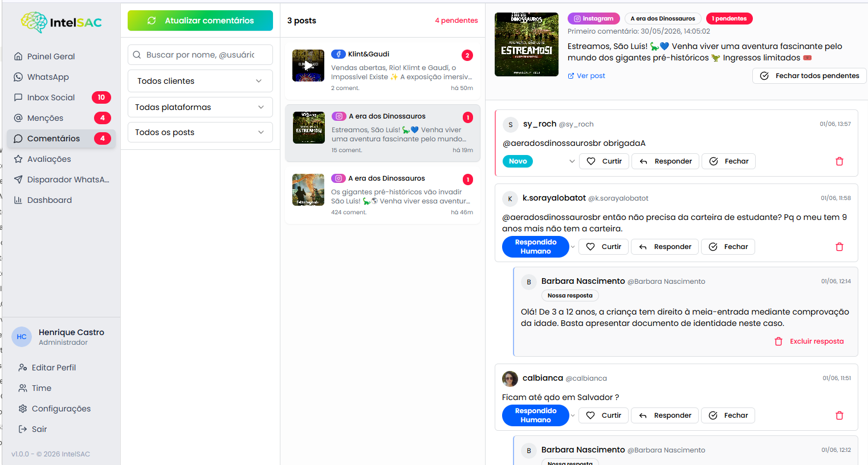Screen dimensions: 868x465
Task: Open Configurações settings
Action: pyautogui.click(x=61, y=409)
